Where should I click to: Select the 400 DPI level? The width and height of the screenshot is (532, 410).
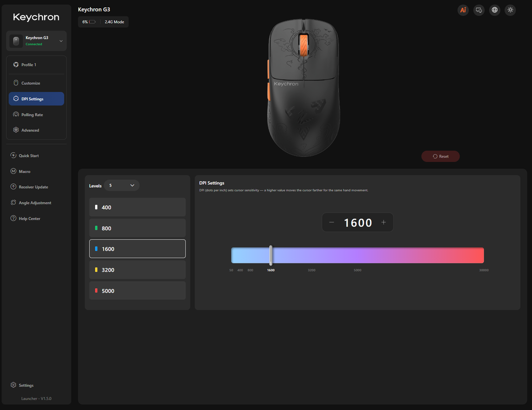(137, 207)
